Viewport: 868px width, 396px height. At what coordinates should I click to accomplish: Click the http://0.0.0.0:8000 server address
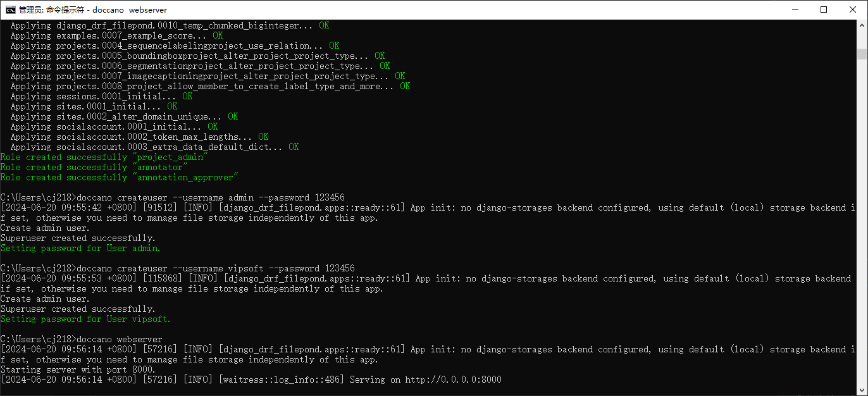(x=454, y=380)
